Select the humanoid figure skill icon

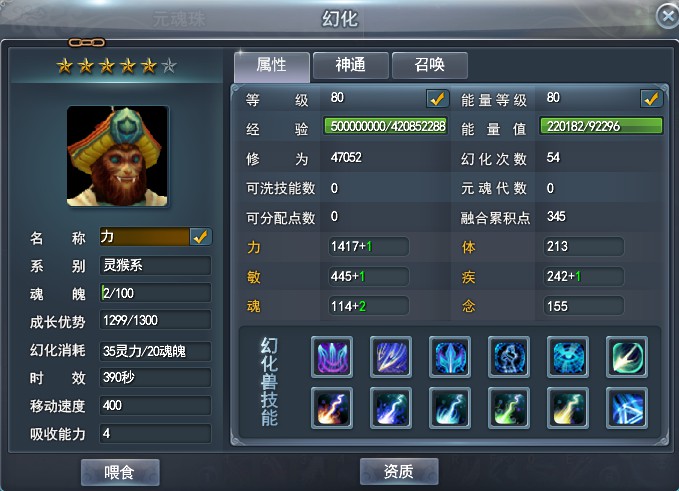[509, 357]
